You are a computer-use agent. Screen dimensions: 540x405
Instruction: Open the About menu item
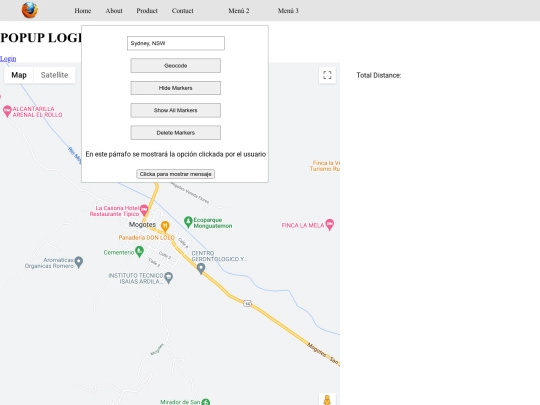114,11
